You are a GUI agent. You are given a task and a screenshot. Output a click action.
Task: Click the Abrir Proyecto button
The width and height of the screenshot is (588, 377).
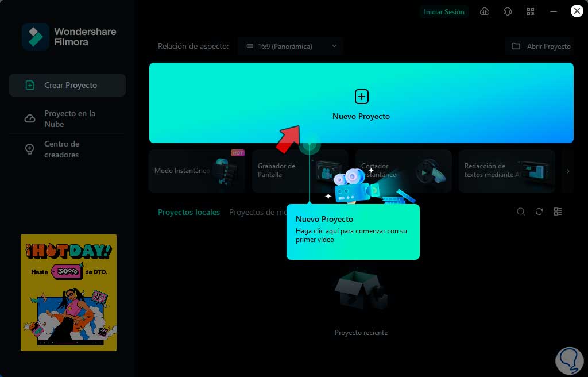540,46
